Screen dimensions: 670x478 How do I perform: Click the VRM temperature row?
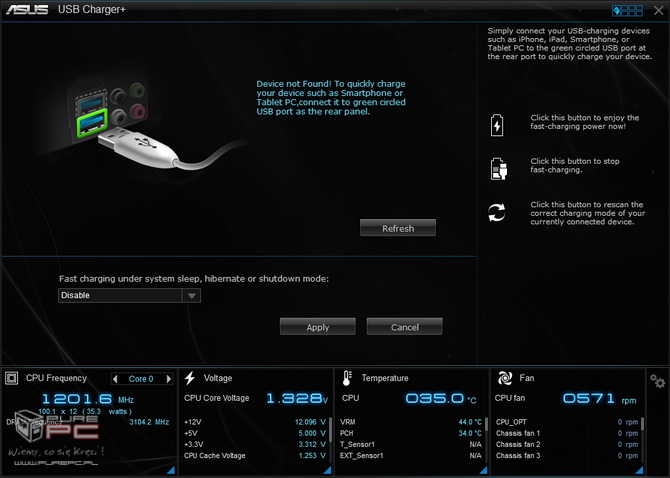[x=411, y=422]
